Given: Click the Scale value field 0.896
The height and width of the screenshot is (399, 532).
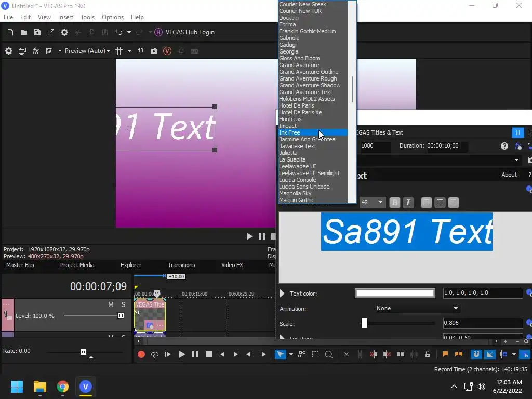Looking at the screenshot, I should [483, 323].
